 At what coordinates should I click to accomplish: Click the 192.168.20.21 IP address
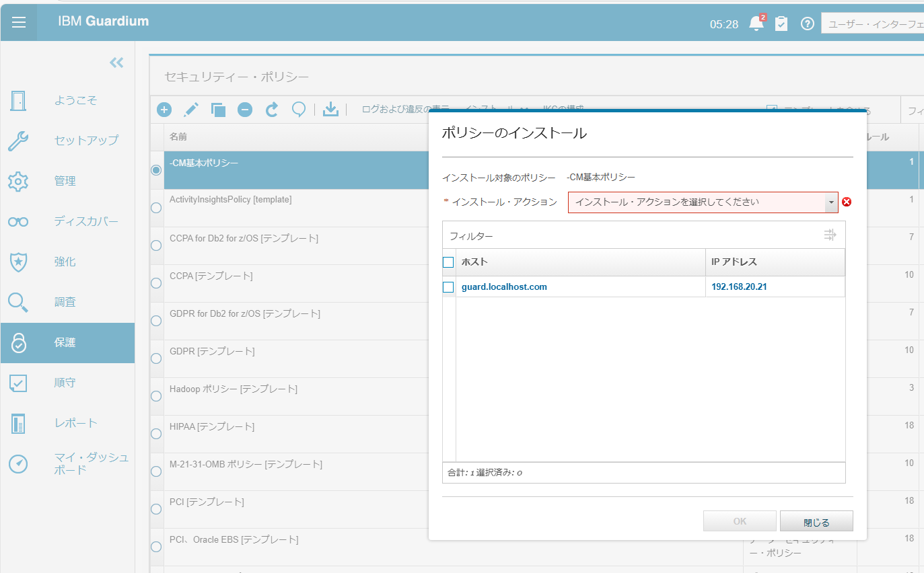[x=740, y=287]
